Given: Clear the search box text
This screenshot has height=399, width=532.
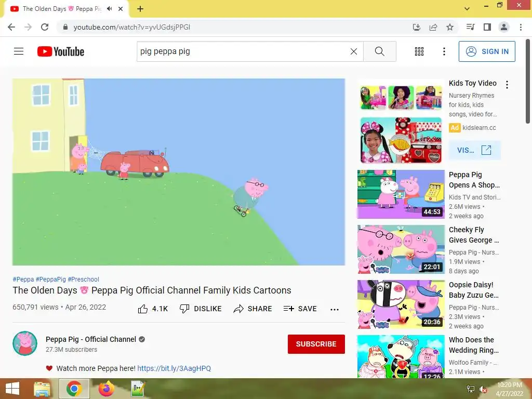Looking at the screenshot, I should click(353, 51).
